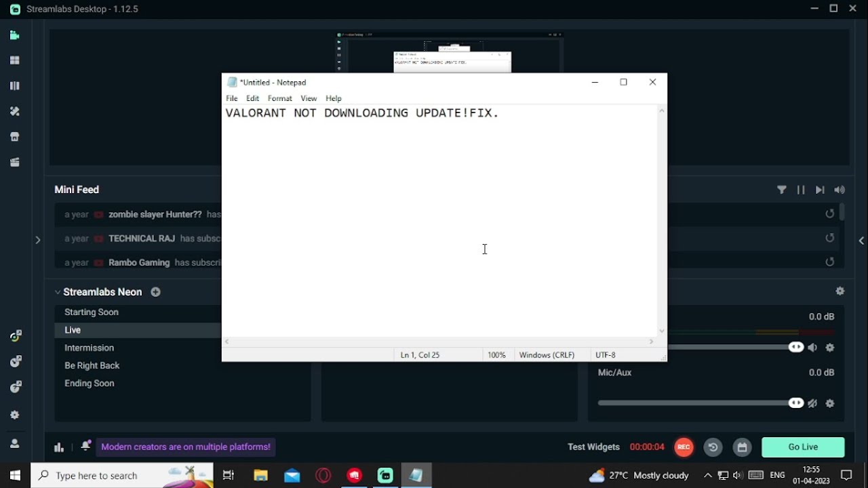Click the replay buffer button
The height and width of the screenshot is (488, 868).
click(713, 447)
